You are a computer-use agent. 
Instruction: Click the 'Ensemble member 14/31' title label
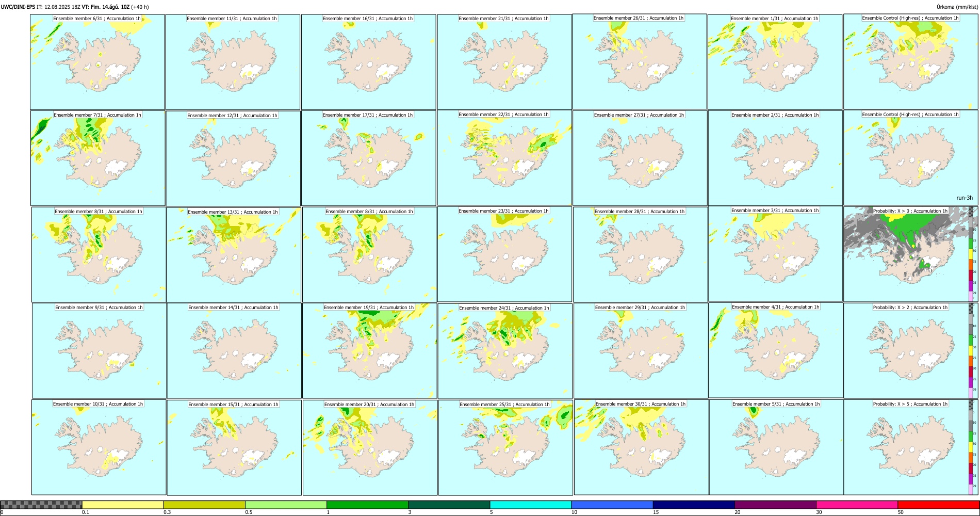click(x=233, y=308)
